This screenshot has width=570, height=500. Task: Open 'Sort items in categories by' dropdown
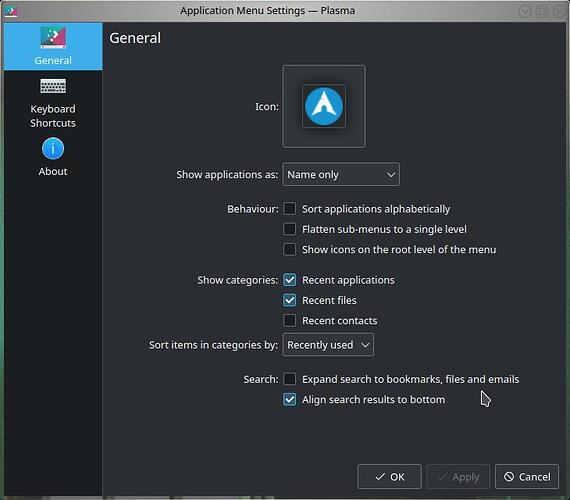click(x=328, y=345)
